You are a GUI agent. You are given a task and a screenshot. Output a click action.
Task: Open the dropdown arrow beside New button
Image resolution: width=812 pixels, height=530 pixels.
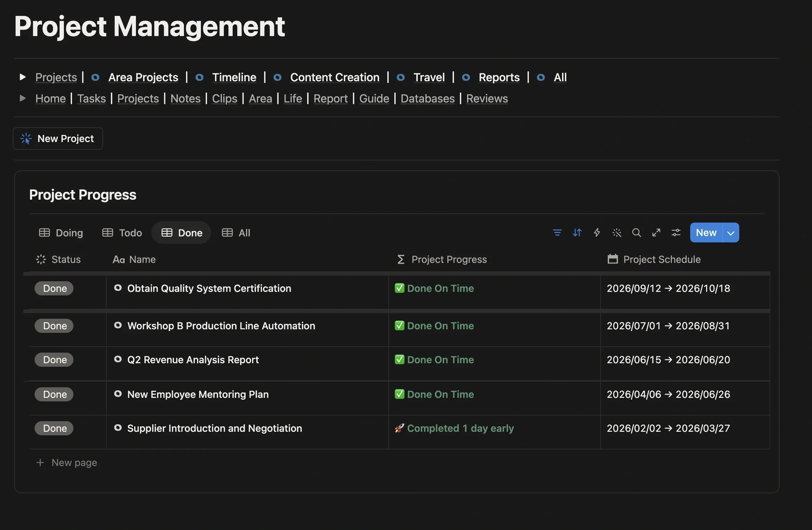pyautogui.click(x=731, y=232)
